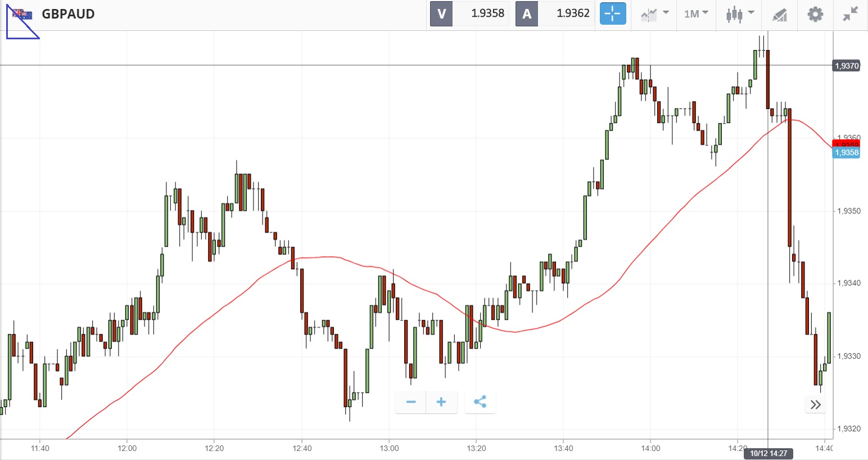
Task: Zoom out the chart with minus
Action: click(411, 402)
